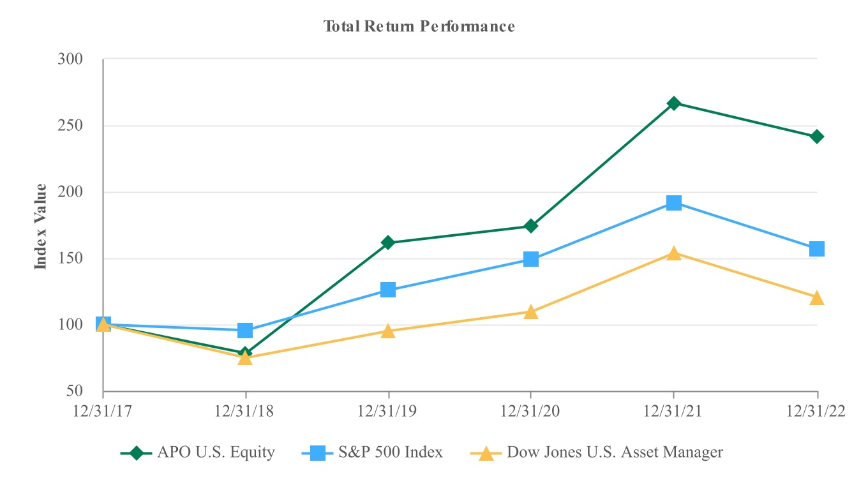Image resolution: width=868 pixels, height=485 pixels.
Task: Select S&P 500 square marker at 12/31/21
Action: (674, 203)
